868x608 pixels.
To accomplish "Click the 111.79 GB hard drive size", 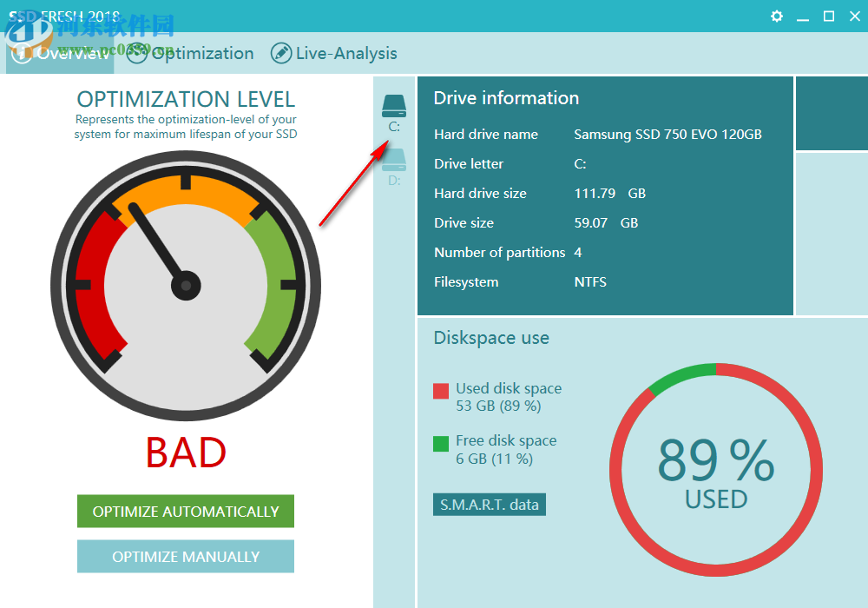I will pos(610,193).
